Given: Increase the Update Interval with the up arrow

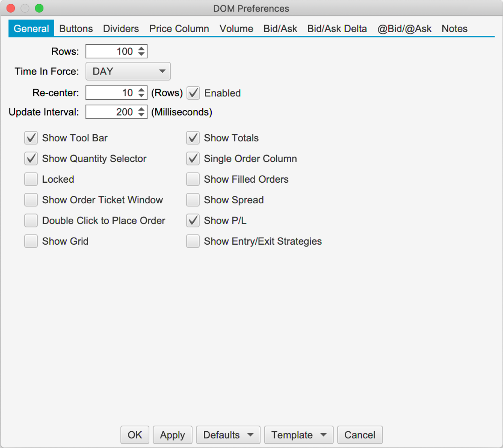Looking at the screenshot, I should click(x=141, y=109).
